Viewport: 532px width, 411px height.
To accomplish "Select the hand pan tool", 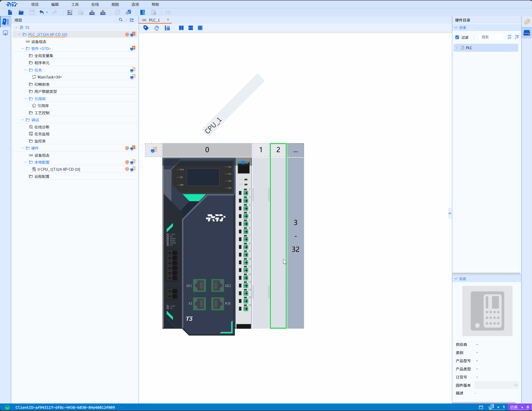I will coord(157,28).
